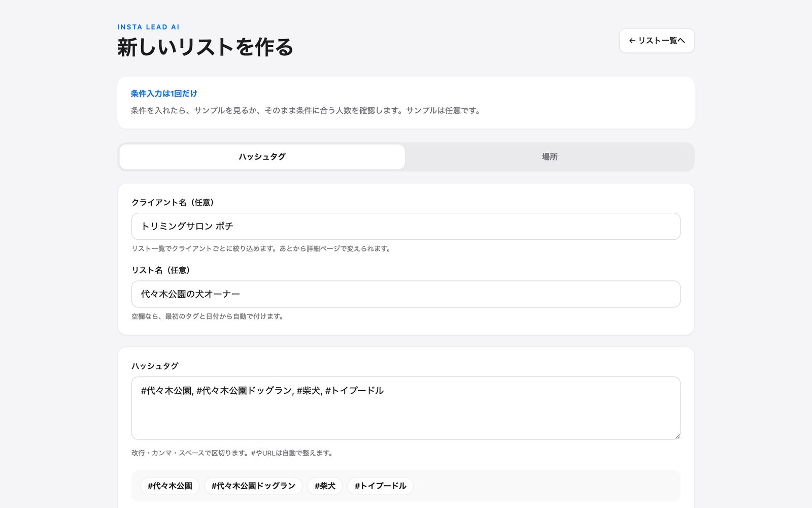Click the ハッシュタグ section label above textarea

[x=155, y=366]
